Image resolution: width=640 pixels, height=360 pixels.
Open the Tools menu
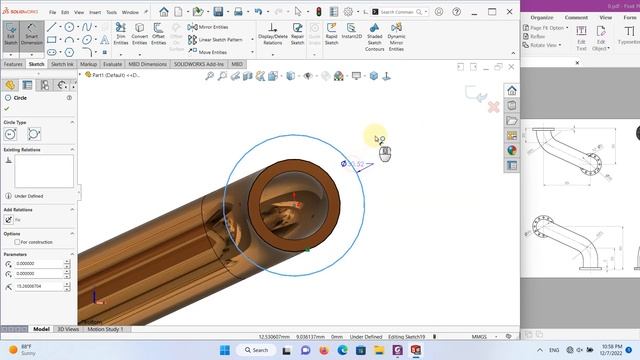(x=111, y=12)
